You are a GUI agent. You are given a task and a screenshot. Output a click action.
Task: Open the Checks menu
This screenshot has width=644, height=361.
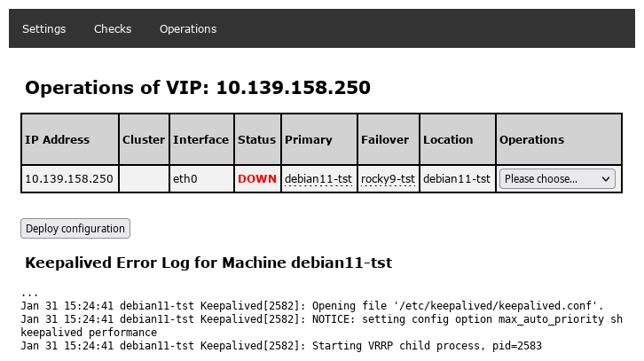coord(113,28)
